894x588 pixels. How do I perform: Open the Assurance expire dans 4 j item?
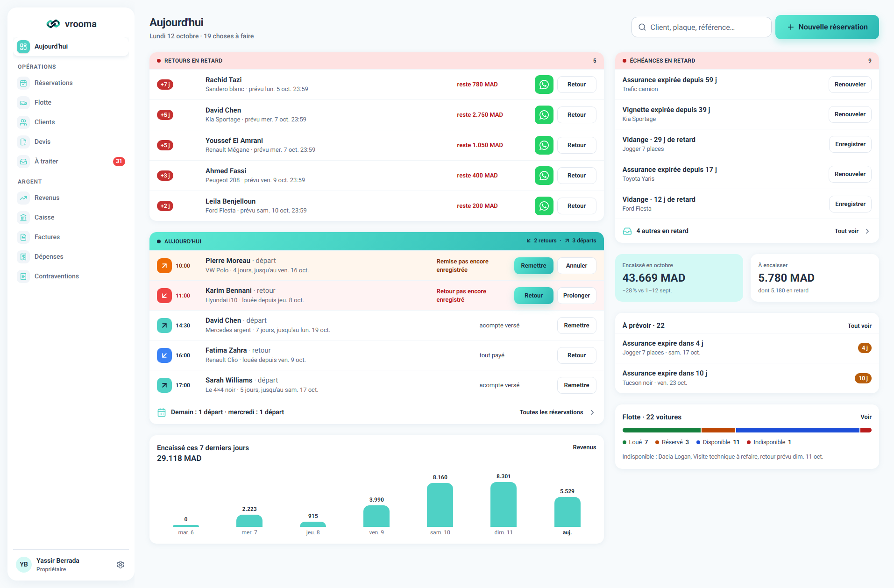pyautogui.click(x=747, y=348)
